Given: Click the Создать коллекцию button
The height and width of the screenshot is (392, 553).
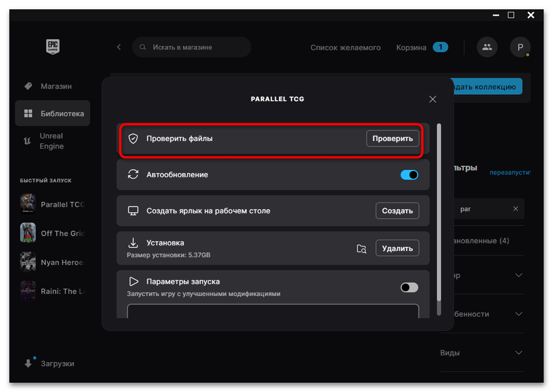Looking at the screenshot, I should (487, 86).
